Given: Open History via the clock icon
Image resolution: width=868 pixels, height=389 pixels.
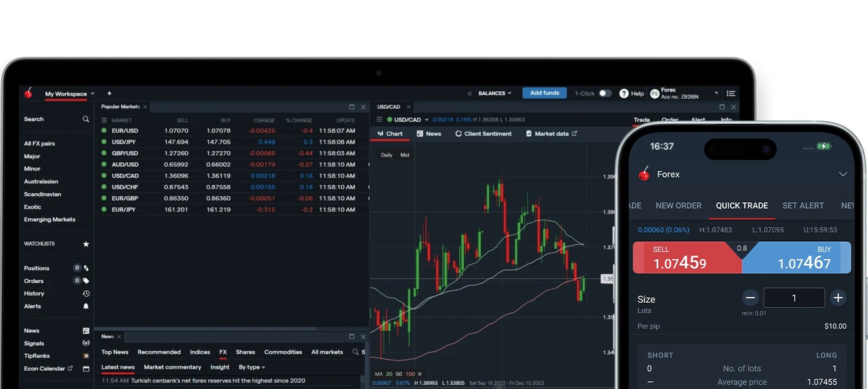Looking at the screenshot, I should click(86, 294).
